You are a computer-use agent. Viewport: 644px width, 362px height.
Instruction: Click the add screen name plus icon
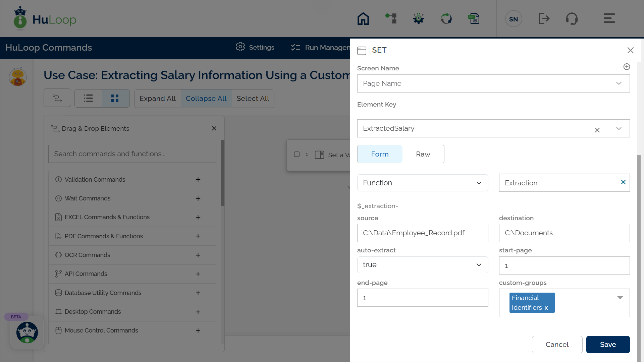tap(627, 67)
